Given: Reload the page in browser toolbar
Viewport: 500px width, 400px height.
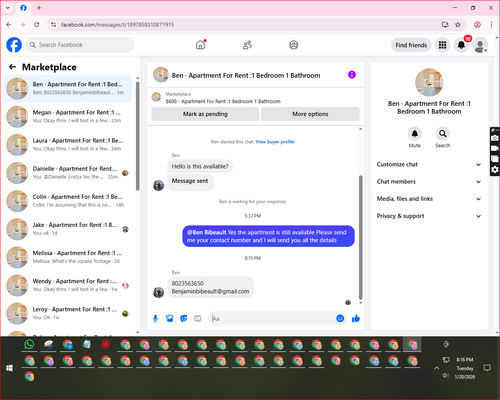Looking at the screenshot, I should (37, 24).
